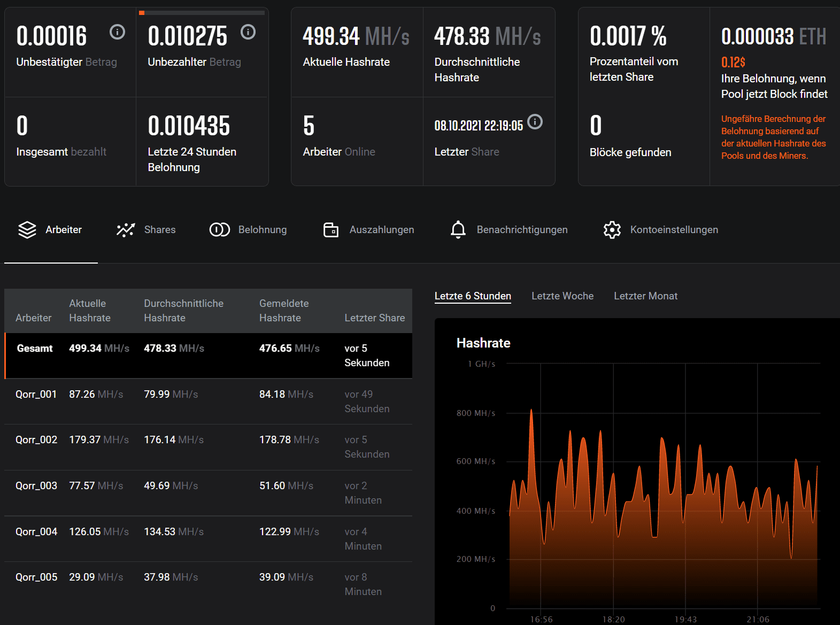Viewport: 840px width, 625px height.
Task: Select worker Qorr_005
Action: point(209,584)
